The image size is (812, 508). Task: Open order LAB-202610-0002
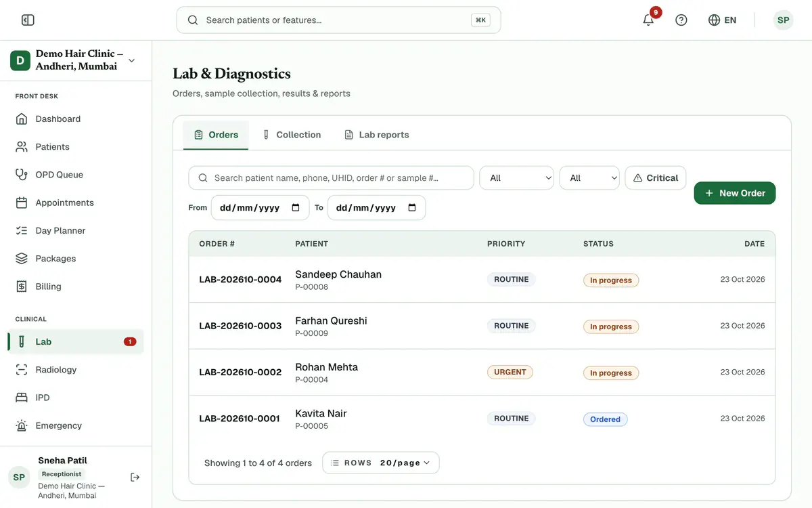240,373
